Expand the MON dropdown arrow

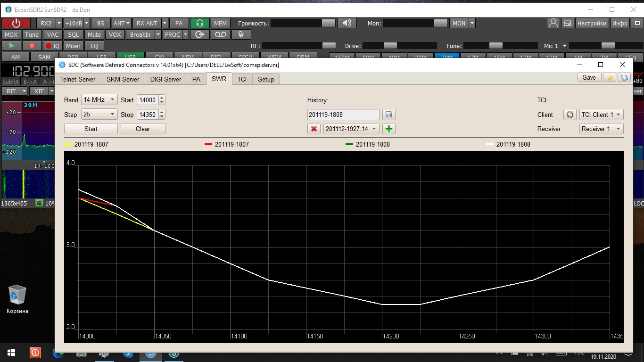coord(472,23)
